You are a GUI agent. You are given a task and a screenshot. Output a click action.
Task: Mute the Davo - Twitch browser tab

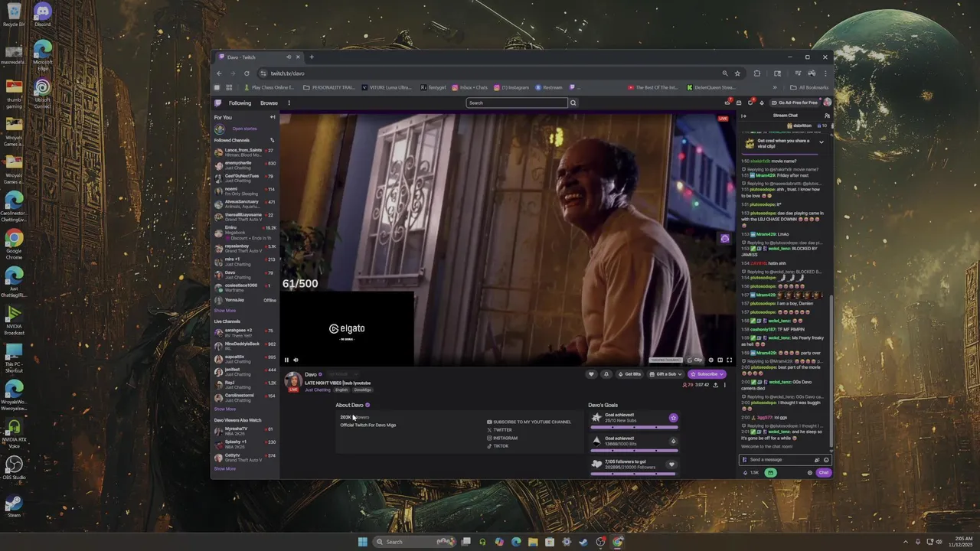[x=289, y=57]
